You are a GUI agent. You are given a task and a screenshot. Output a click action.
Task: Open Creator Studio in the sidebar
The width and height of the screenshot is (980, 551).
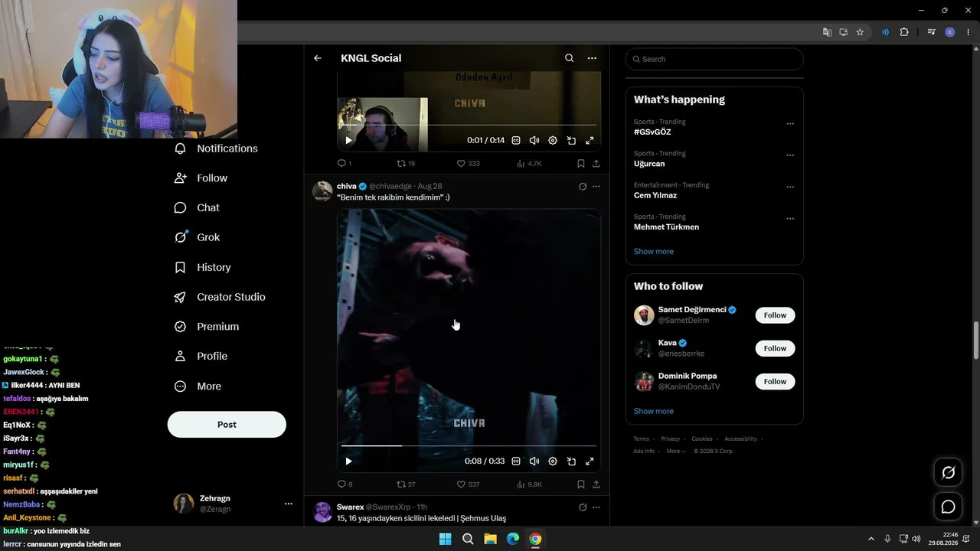coord(220,297)
